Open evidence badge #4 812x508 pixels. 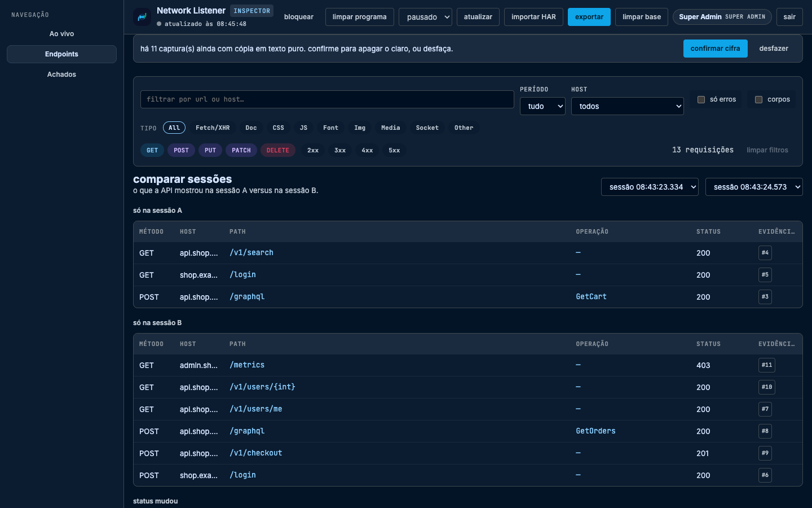(765, 253)
